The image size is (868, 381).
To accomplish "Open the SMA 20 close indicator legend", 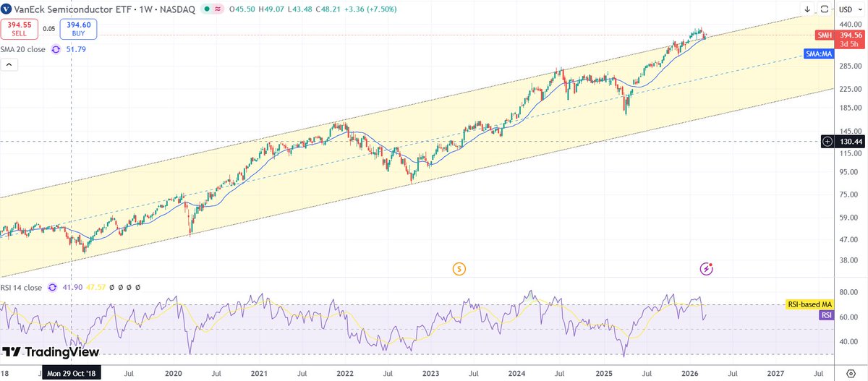I will point(22,49).
